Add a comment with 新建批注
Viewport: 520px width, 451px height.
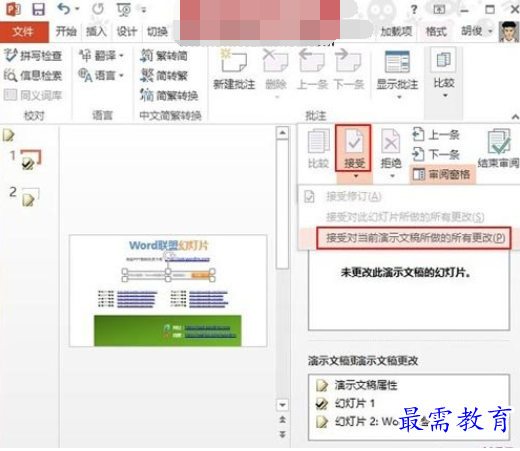(234, 70)
